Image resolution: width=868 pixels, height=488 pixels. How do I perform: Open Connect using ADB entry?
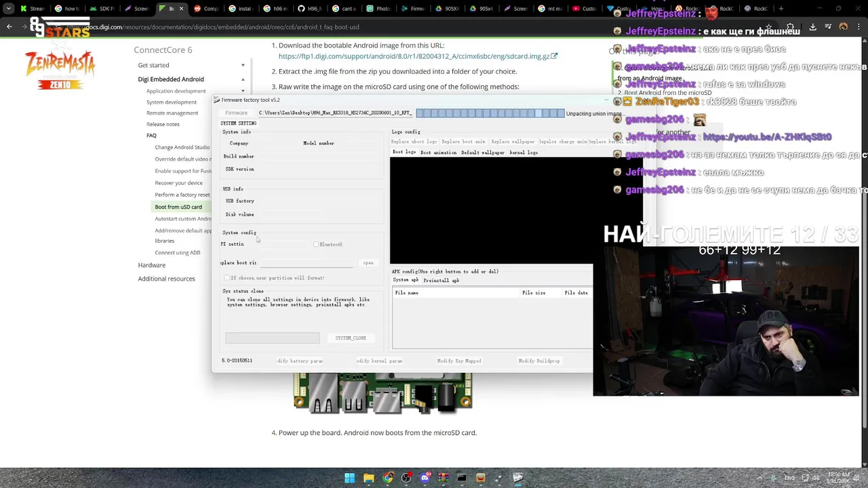(x=177, y=253)
